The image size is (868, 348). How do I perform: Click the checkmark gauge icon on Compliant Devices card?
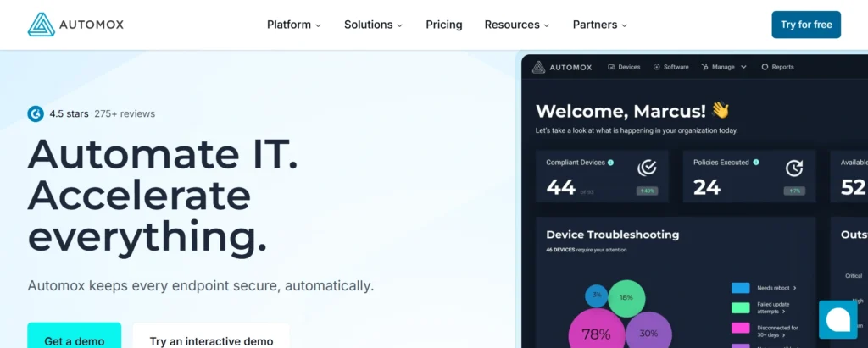647,168
